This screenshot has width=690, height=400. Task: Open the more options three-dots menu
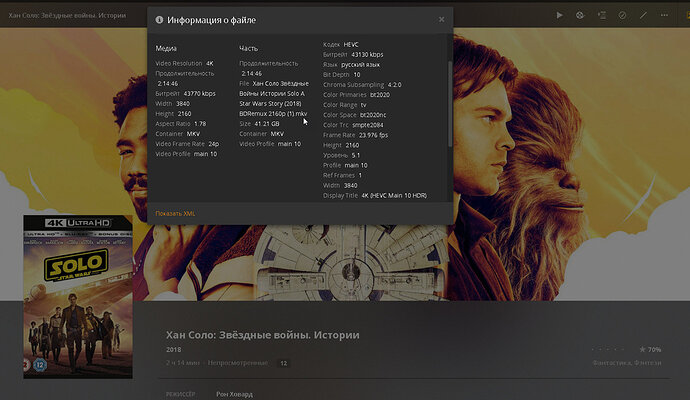tap(664, 15)
